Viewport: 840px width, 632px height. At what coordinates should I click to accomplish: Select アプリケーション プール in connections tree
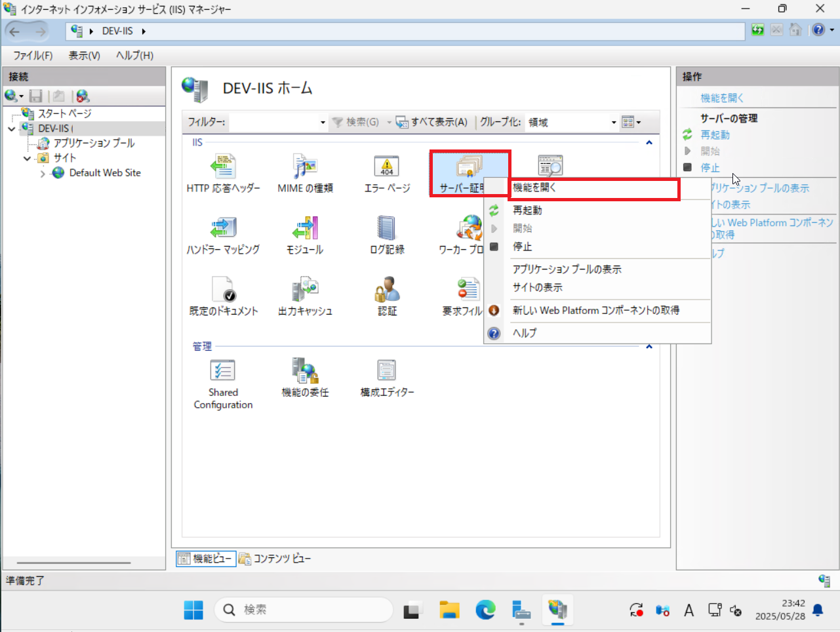click(94, 143)
